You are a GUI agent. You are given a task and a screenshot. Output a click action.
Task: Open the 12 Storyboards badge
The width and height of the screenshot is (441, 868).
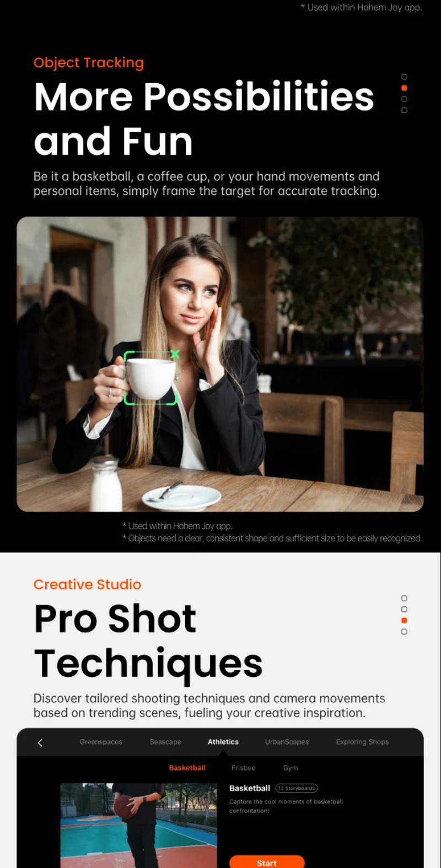(x=297, y=788)
